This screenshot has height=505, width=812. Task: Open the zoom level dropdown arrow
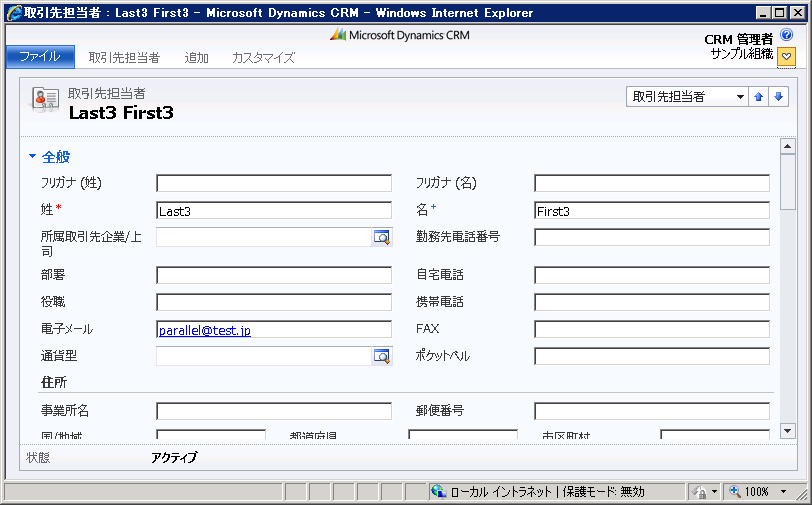point(783,491)
